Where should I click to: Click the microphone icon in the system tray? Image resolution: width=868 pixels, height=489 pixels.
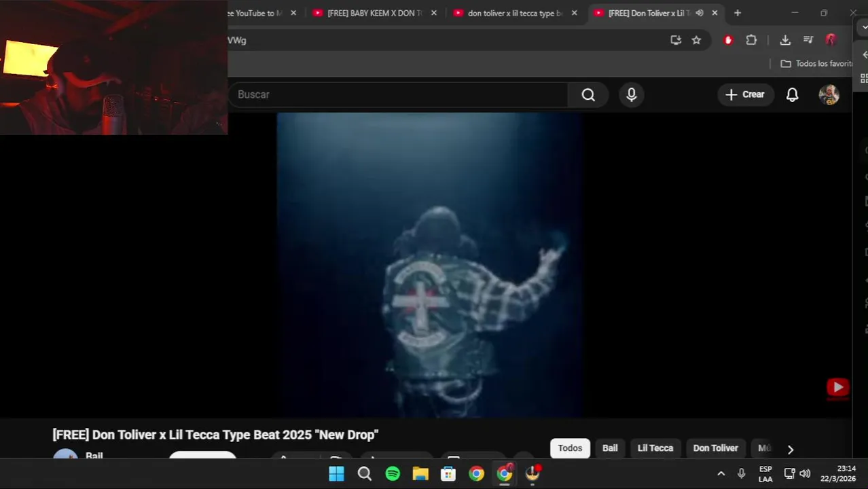pyautogui.click(x=741, y=474)
